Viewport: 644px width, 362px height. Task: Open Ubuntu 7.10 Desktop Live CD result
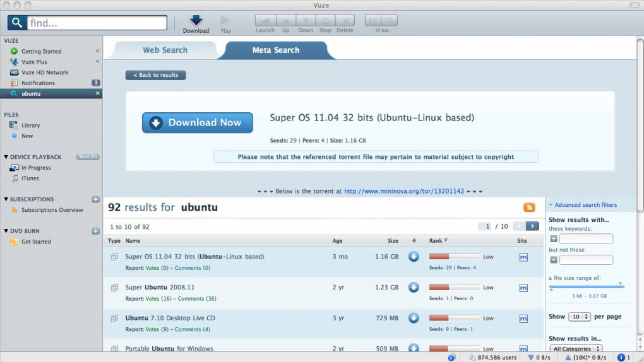point(170,318)
